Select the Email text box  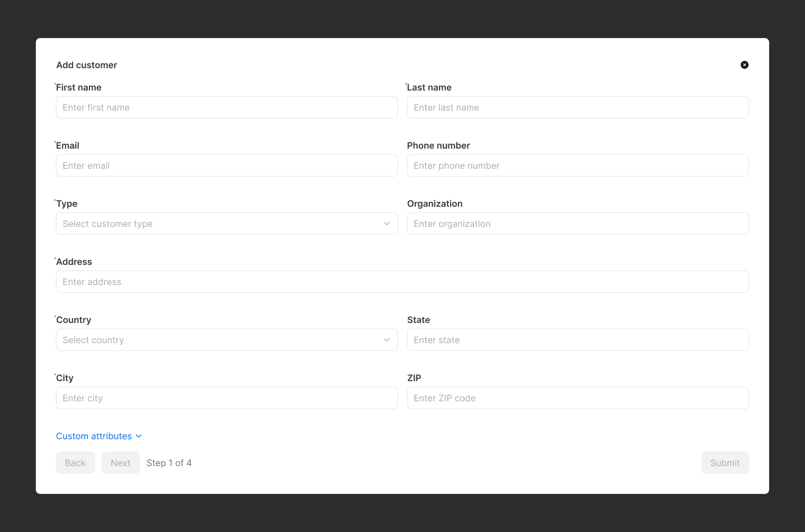pyautogui.click(x=226, y=165)
